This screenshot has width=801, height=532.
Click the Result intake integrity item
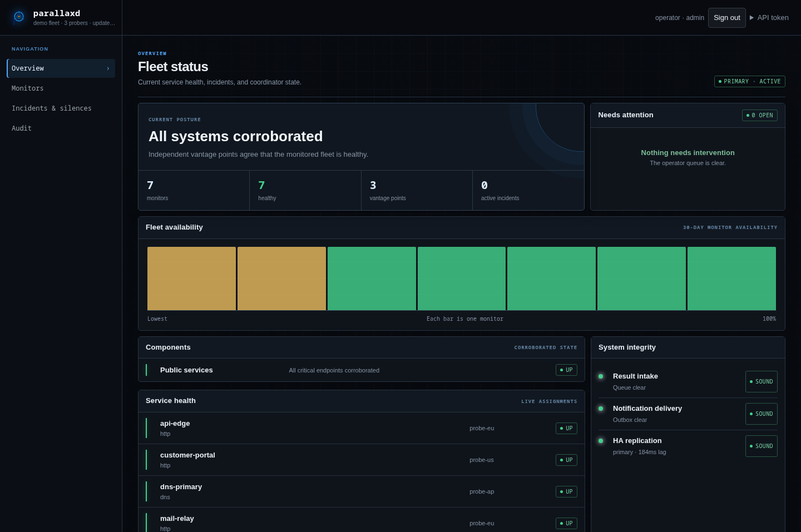688,382
